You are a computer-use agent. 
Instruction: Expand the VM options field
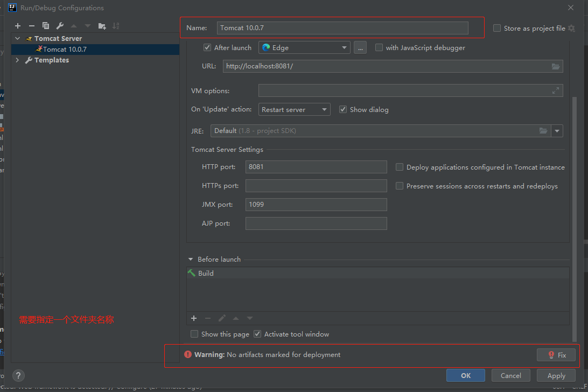pyautogui.click(x=555, y=90)
